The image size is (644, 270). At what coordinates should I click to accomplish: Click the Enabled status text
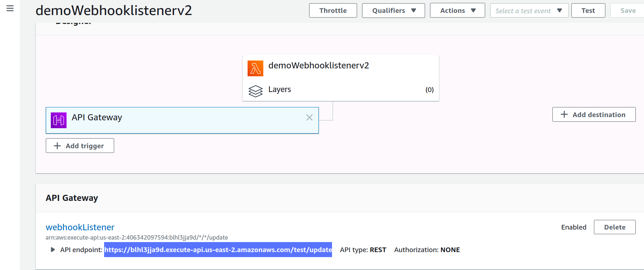click(x=574, y=227)
